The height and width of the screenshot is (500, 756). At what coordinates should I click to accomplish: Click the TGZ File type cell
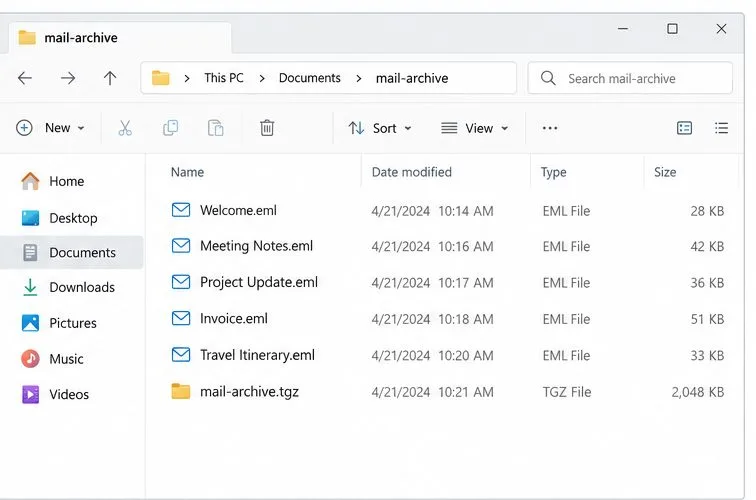point(567,392)
